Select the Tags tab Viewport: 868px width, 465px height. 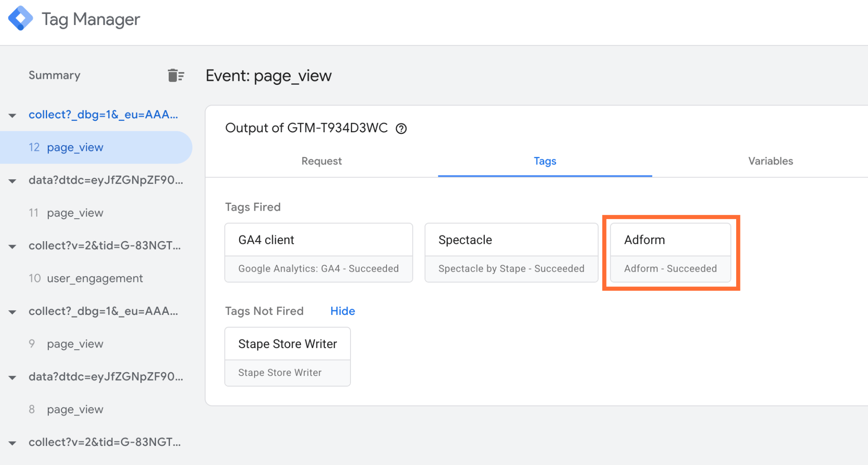(x=545, y=161)
